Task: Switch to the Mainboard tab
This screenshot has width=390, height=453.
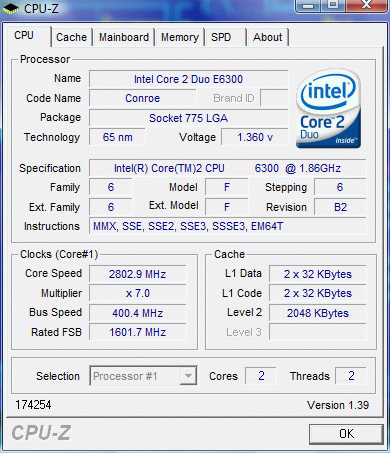Action: click(124, 37)
